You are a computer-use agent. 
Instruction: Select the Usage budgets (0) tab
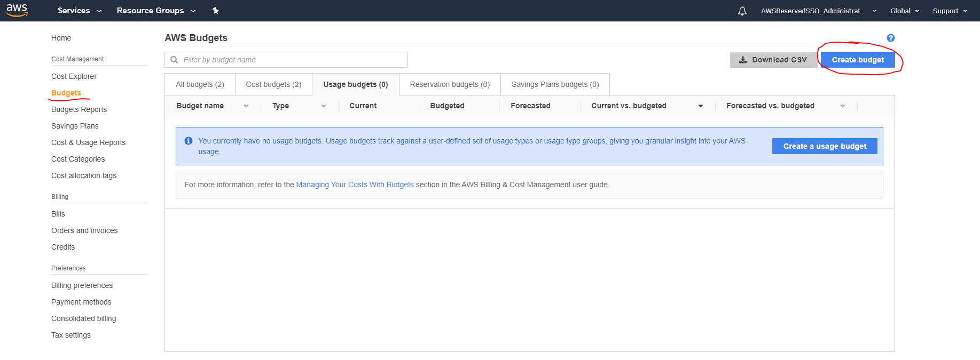(356, 84)
